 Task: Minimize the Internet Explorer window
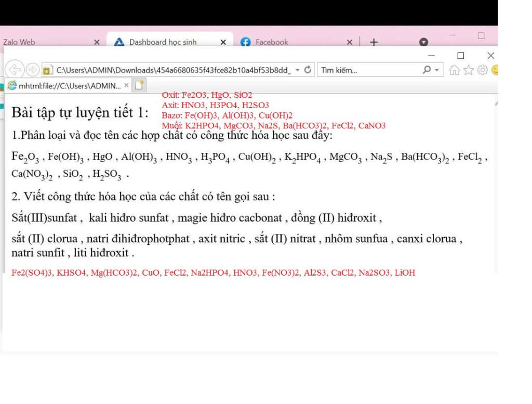(x=431, y=55)
